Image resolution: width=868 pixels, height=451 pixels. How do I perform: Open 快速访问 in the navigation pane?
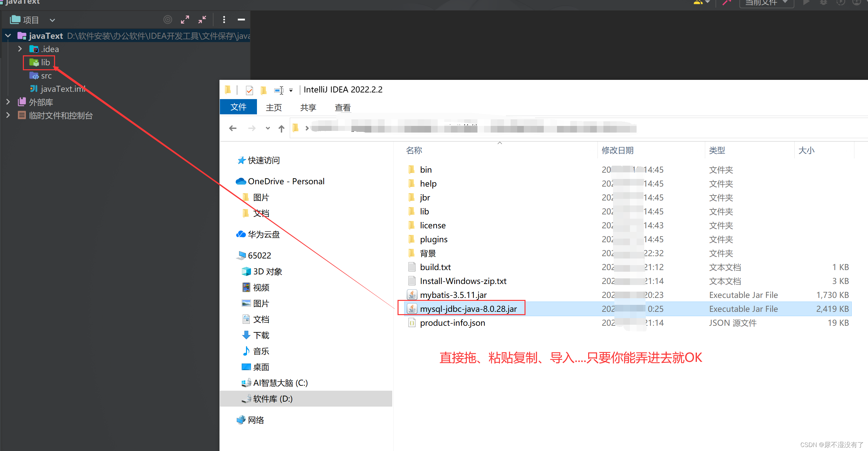pos(264,160)
